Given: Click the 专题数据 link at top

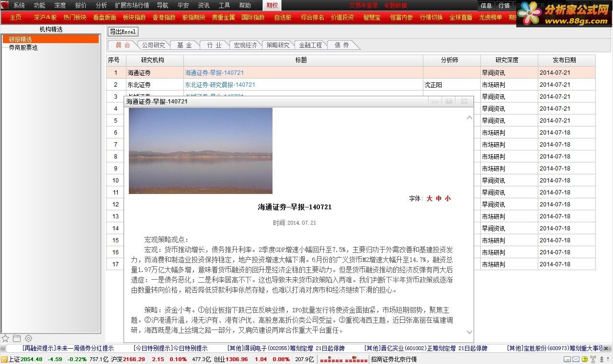Looking at the screenshot, I should point(396,5).
